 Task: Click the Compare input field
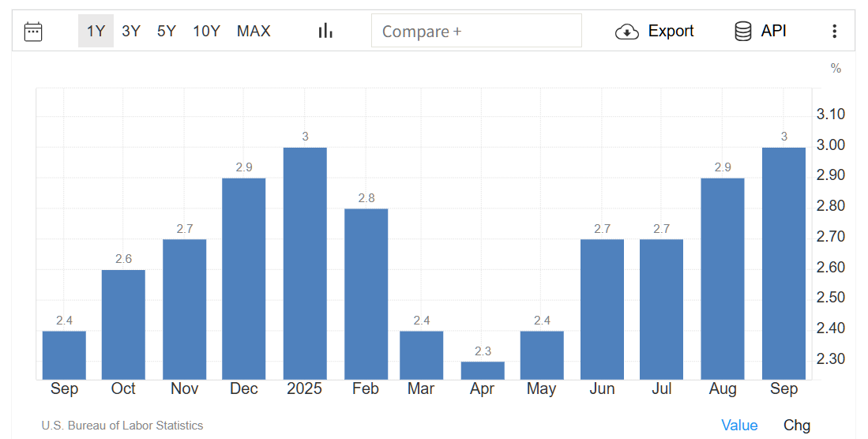click(x=476, y=32)
